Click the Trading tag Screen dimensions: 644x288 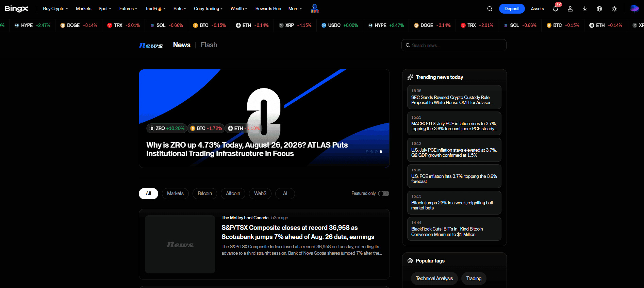(474, 278)
